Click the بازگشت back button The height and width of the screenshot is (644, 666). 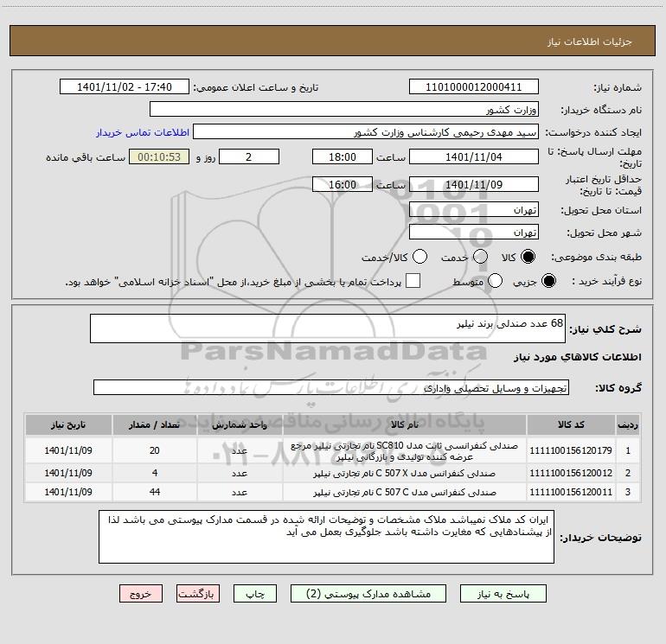(x=198, y=594)
